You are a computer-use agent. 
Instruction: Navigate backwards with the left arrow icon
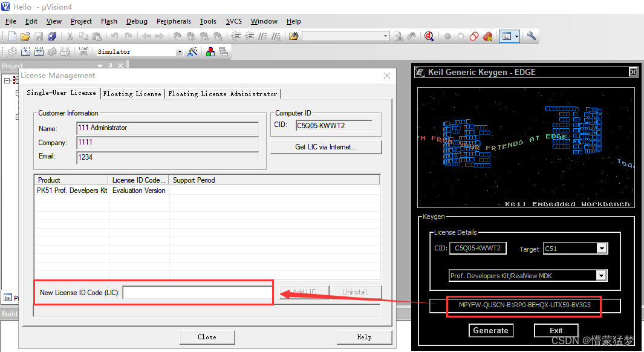[x=146, y=36]
